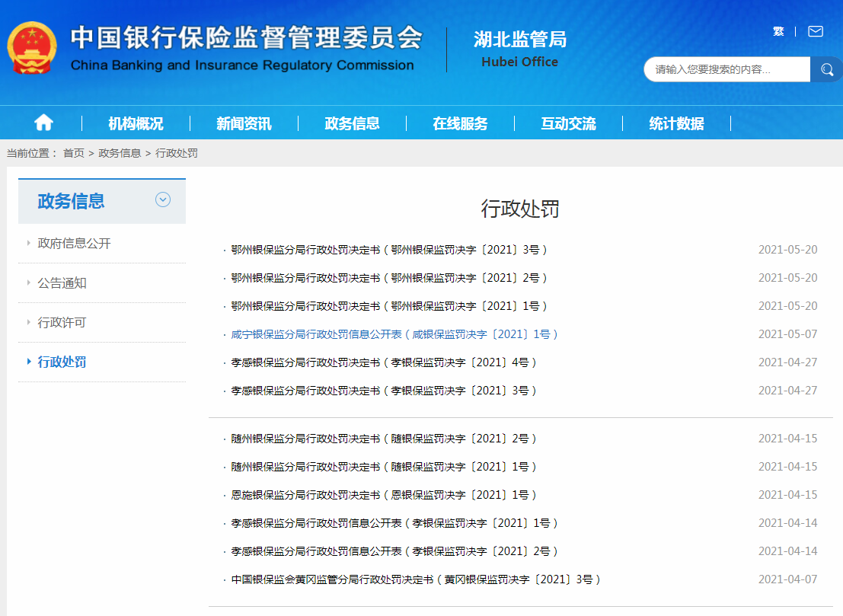Select 公告通知 in the sidebar
This screenshot has width=843, height=616.
62,283
